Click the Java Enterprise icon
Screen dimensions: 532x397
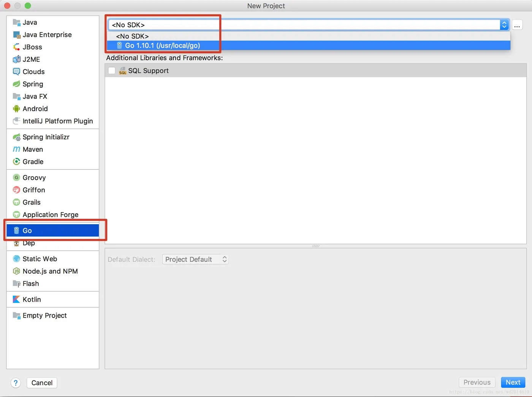pyautogui.click(x=16, y=35)
